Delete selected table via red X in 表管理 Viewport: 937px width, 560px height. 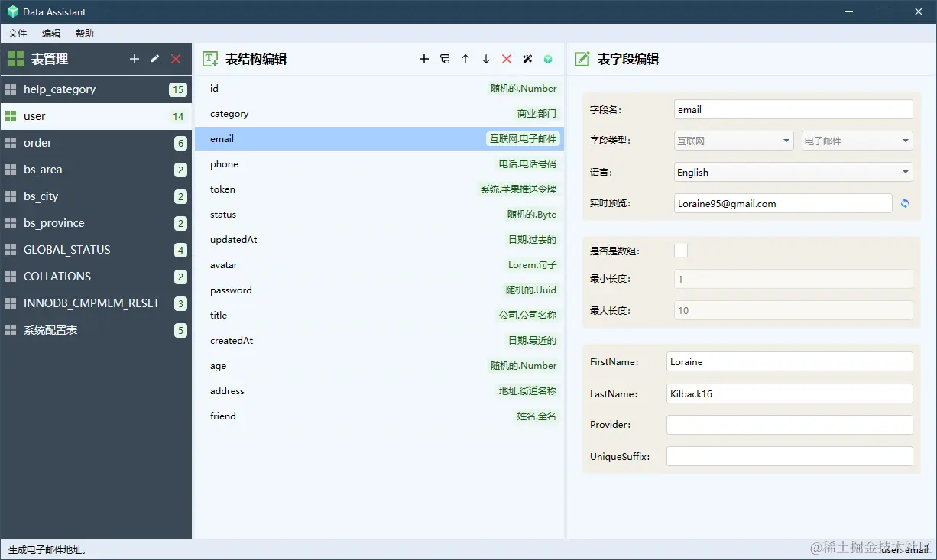[176, 59]
